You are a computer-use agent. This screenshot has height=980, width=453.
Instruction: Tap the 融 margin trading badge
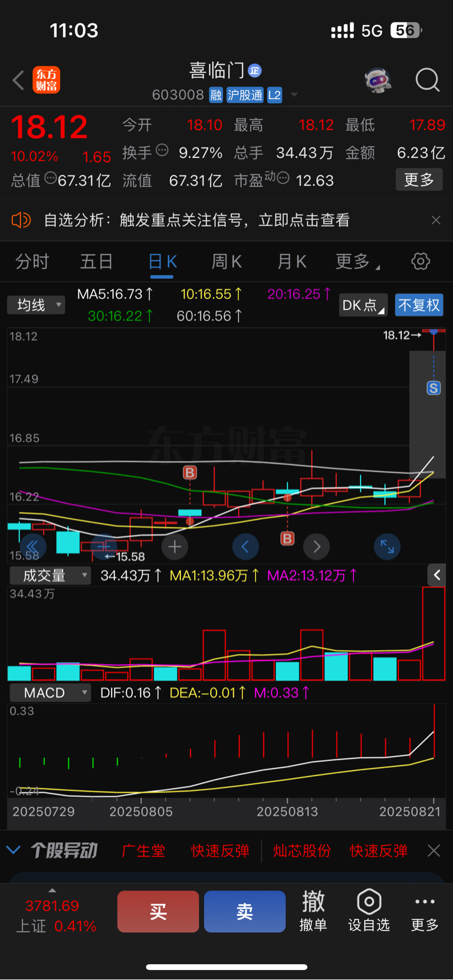[216, 95]
